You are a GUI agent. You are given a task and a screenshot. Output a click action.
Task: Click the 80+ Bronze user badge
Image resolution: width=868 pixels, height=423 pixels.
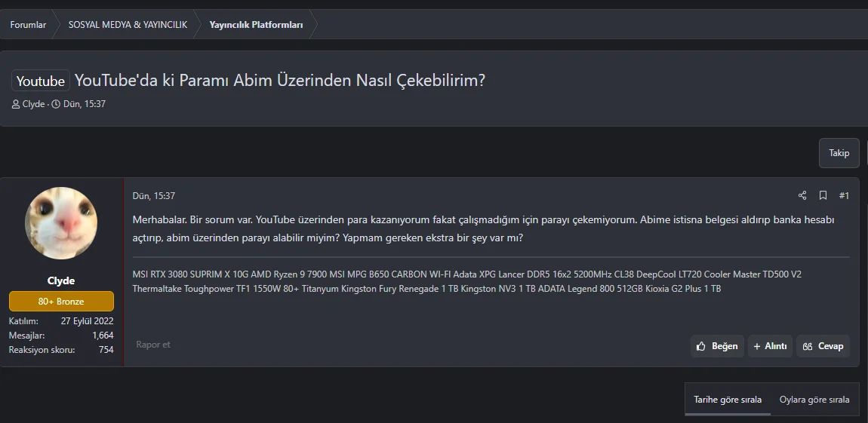point(61,302)
